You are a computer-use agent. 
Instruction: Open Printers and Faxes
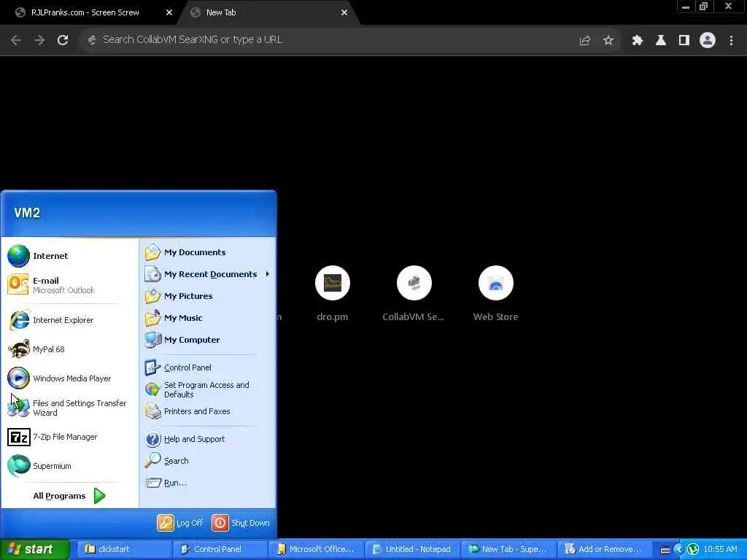pyautogui.click(x=207, y=411)
